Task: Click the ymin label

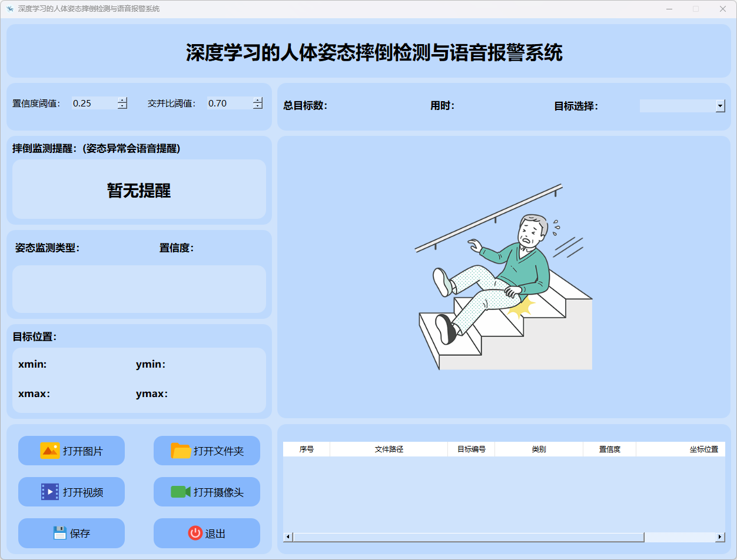Action: click(x=151, y=365)
